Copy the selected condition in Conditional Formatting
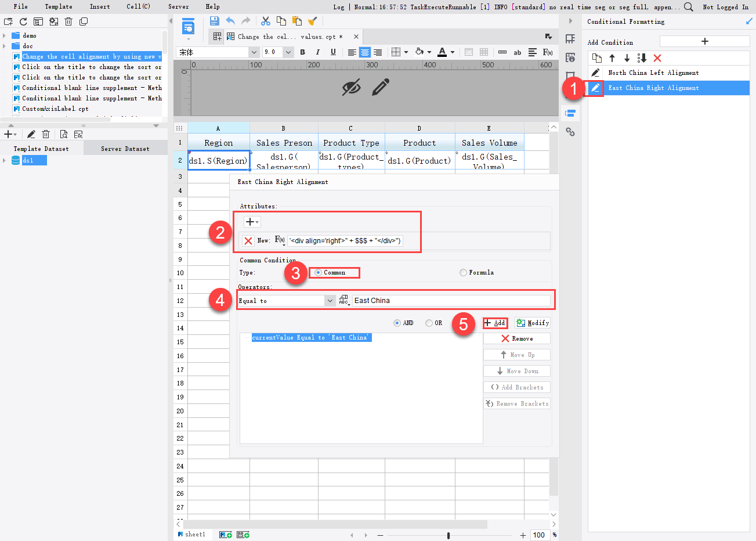 coord(597,57)
